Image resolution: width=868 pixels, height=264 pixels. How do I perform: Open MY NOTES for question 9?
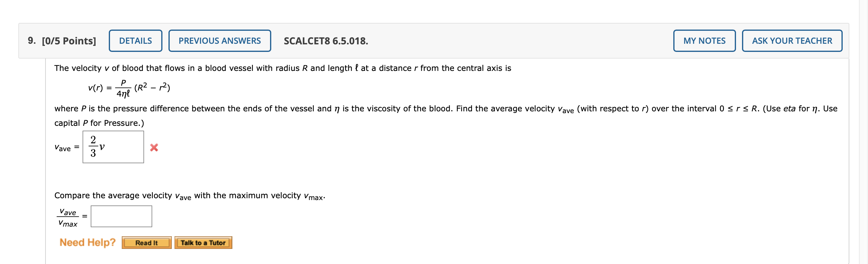[704, 40]
